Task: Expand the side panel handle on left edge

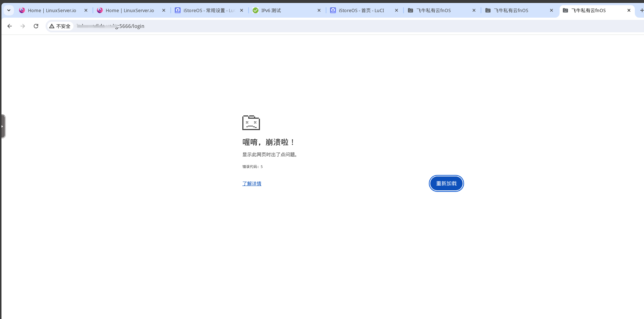Action: (3, 126)
